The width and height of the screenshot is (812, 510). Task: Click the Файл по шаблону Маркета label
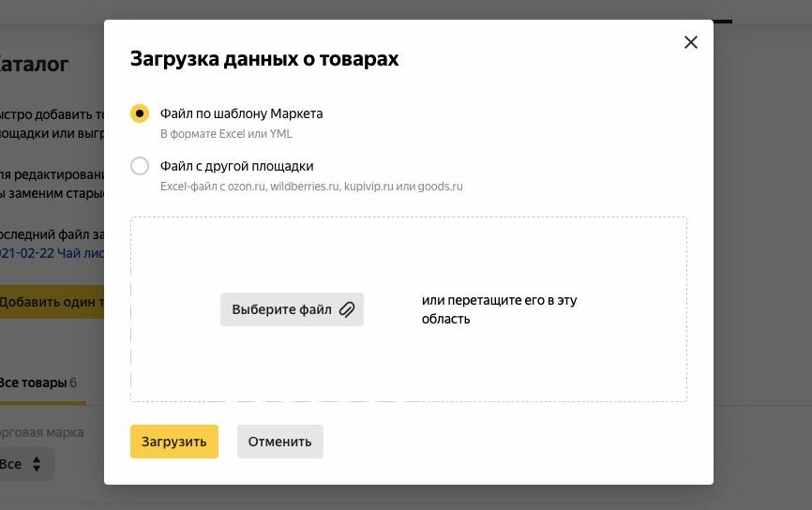pos(241,113)
